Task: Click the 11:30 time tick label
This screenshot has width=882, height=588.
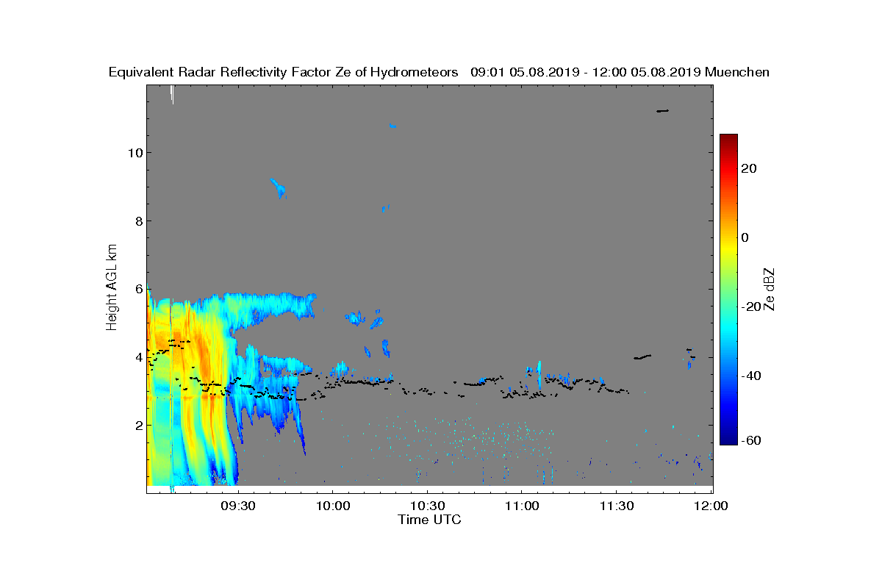Action: click(x=617, y=506)
